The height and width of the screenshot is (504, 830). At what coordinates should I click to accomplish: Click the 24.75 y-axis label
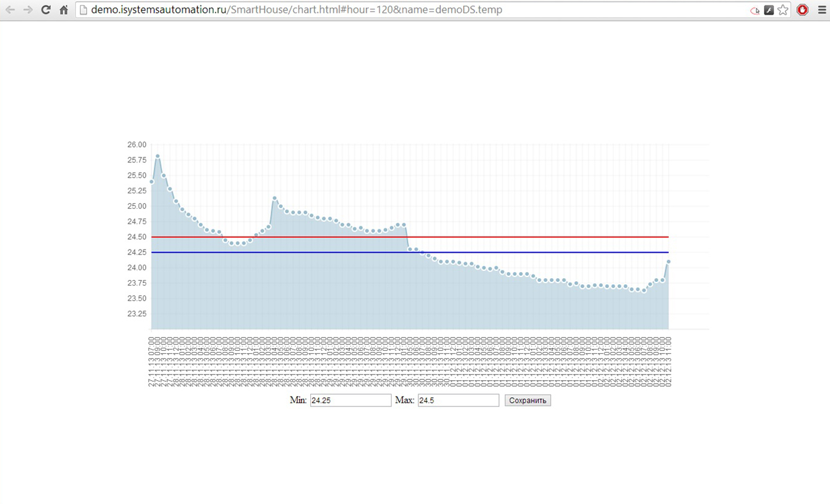[x=137, y=221]
